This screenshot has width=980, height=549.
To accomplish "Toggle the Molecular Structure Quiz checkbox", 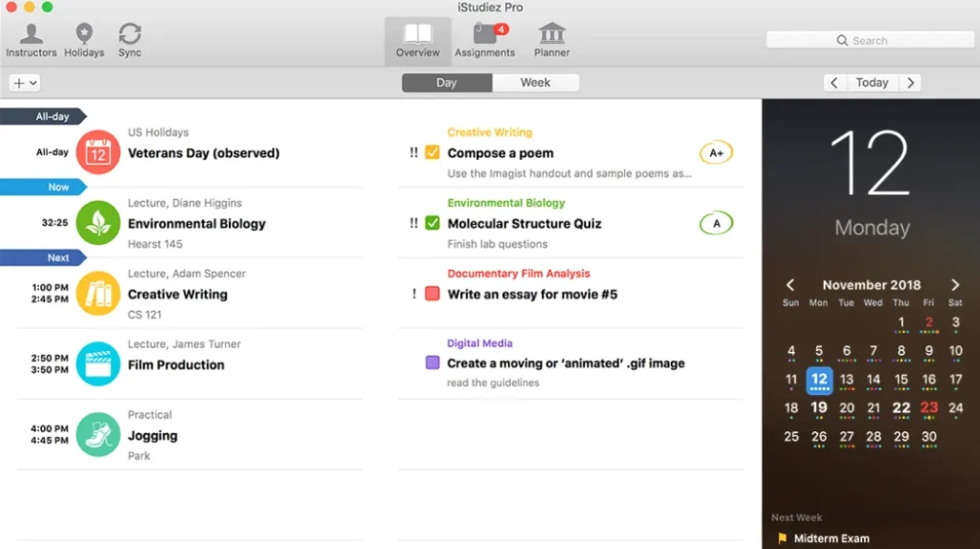I will [x=433, y=224].
